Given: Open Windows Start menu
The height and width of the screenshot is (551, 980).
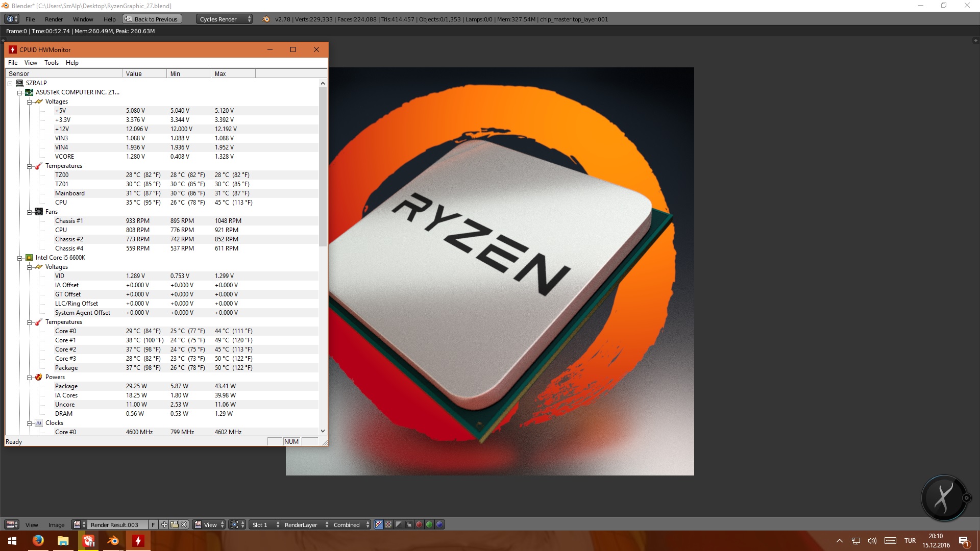Looking at the screenshot, I should coord(12,540).
